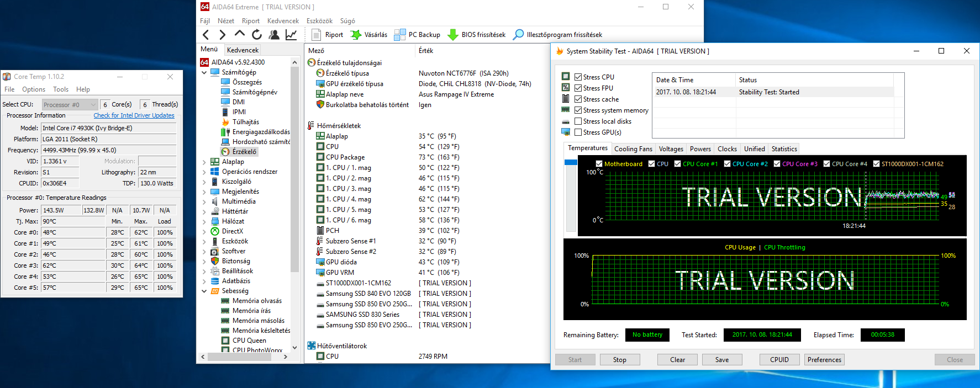Select Túlhajtás overclock tree item
The width and height of the screenshot is (980, 388).
[245, 122]
